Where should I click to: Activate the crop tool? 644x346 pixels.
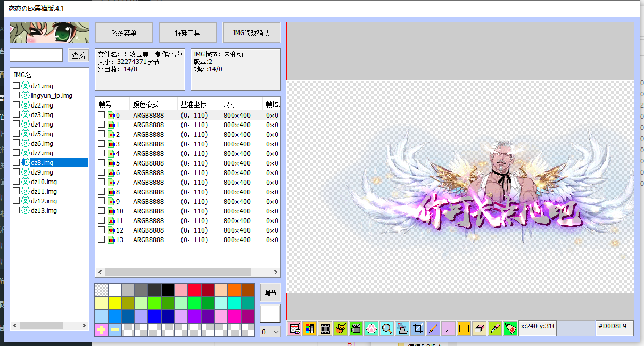(417, 328)
